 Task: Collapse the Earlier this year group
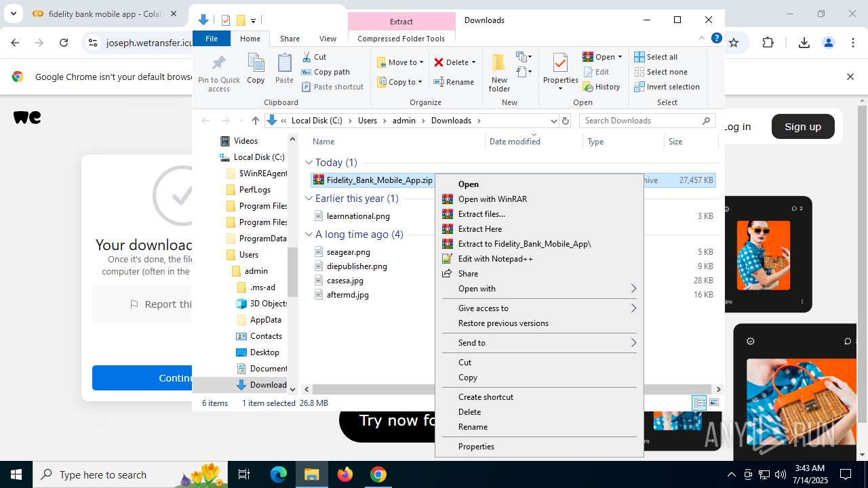pos(309,199)
